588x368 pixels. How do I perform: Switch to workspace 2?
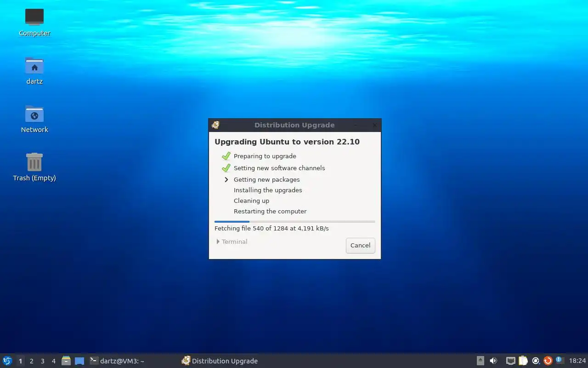(x=31, y=361)
